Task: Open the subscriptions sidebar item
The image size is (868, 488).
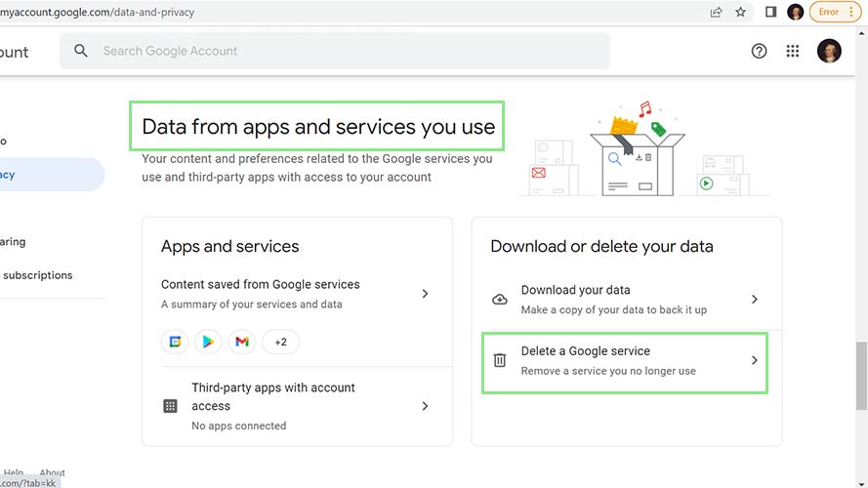Action: click(x=37, y=275)
